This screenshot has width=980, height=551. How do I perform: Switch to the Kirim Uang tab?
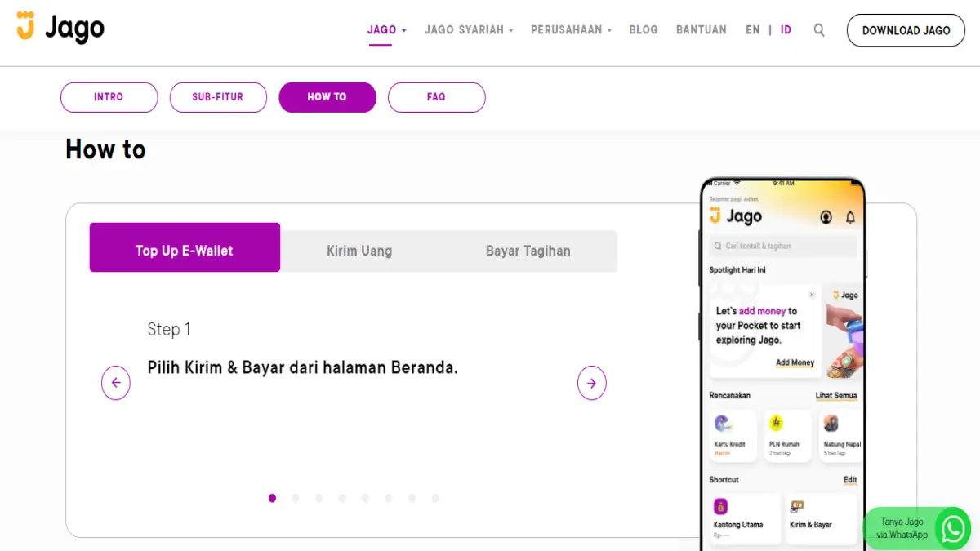[x=359, y=251]
